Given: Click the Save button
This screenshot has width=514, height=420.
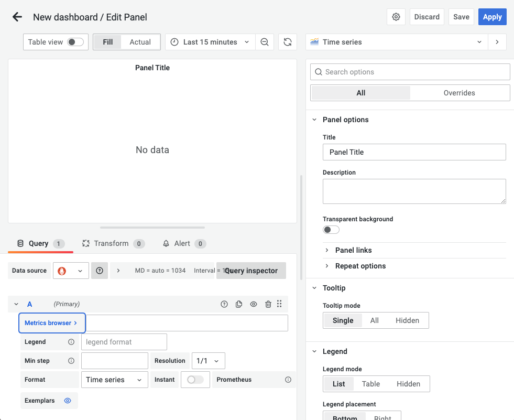Looking at the screenshot, I should [461, 17].
